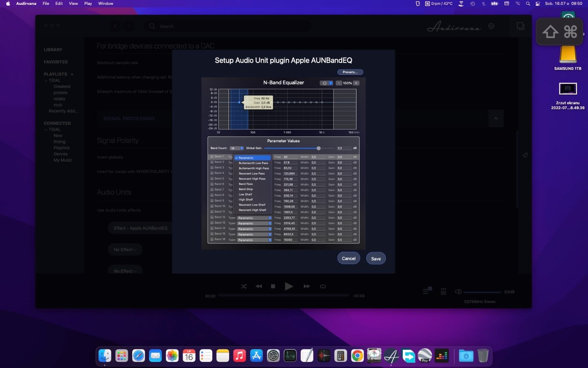Zoom in the equalizer with plus button
Image resolution: width=588 pixels, height=368 pixels.
[x=356, y=83]
